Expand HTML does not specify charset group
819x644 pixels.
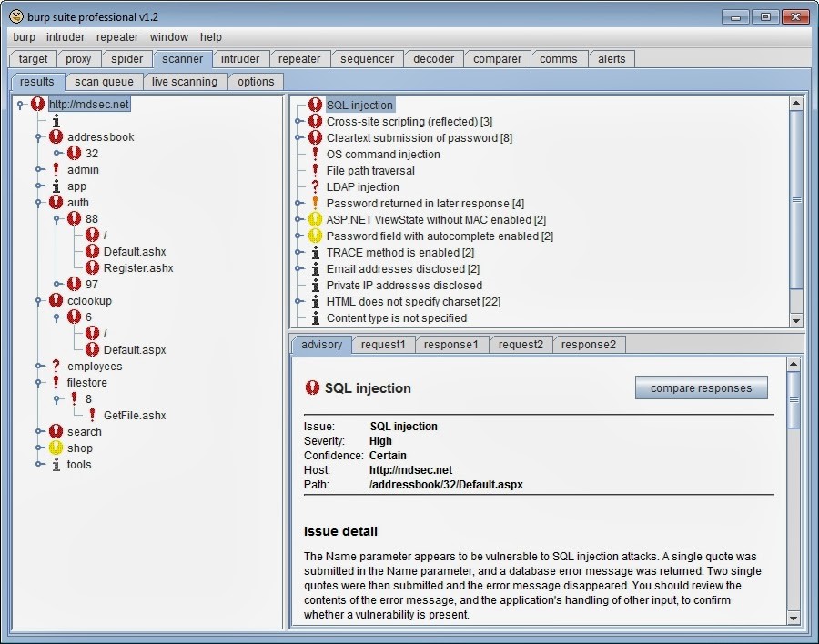click(298, 301)
